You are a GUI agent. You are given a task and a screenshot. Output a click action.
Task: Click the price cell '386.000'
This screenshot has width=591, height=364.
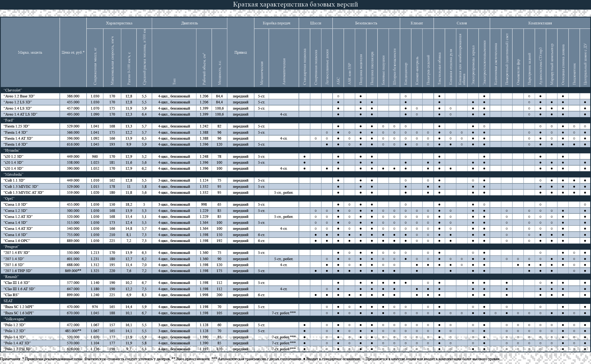coord(73,96)
